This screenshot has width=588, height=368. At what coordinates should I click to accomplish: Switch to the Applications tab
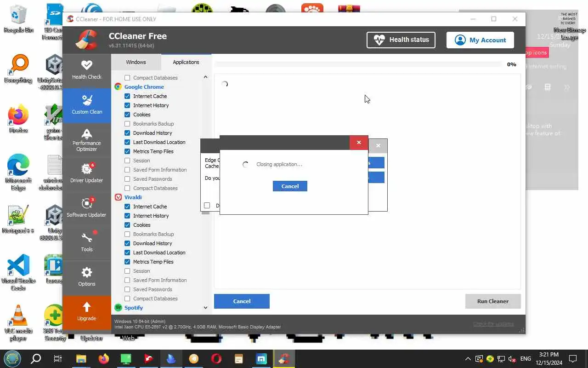point(186,62)
